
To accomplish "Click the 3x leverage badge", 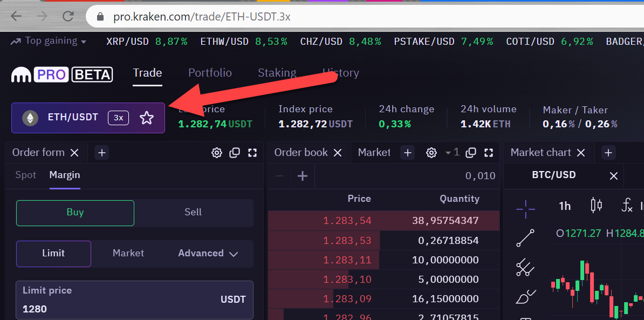I will [118, 118].
